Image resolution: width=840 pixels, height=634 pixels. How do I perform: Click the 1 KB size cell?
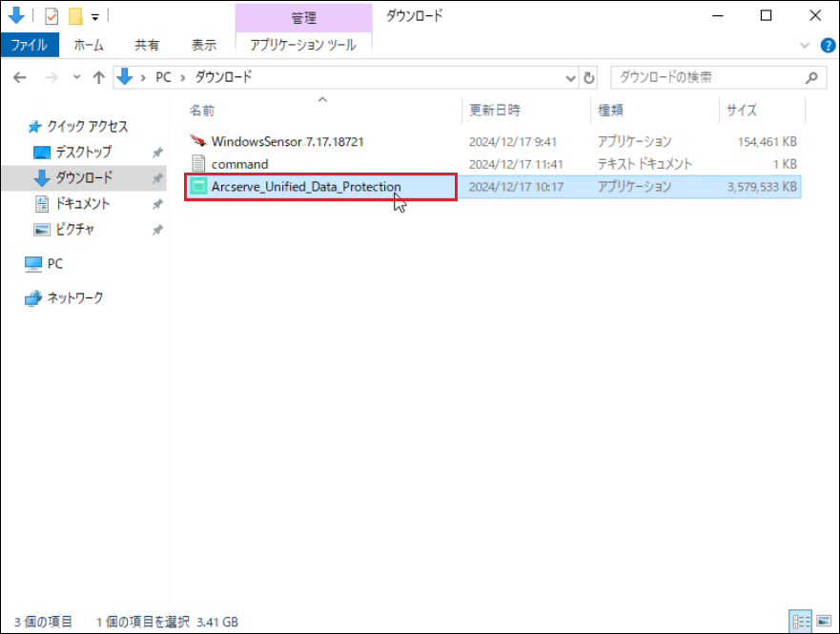coord(785,164)
